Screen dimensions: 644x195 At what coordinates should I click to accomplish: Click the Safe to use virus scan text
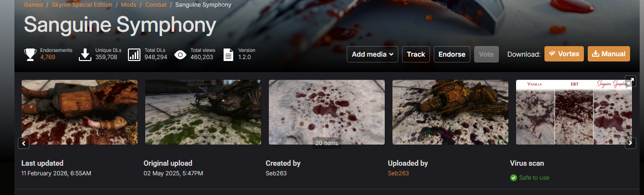coord(534,178)
